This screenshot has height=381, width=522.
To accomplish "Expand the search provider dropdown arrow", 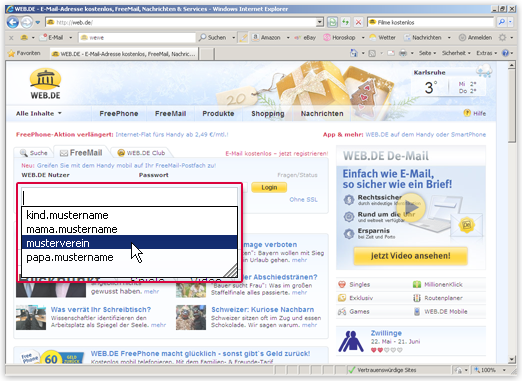I will point(510,22).
